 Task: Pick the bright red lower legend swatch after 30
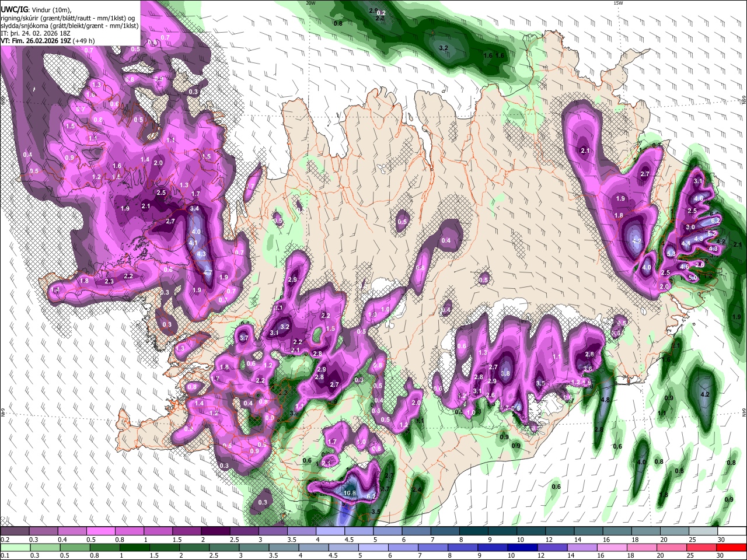(732, 547)
